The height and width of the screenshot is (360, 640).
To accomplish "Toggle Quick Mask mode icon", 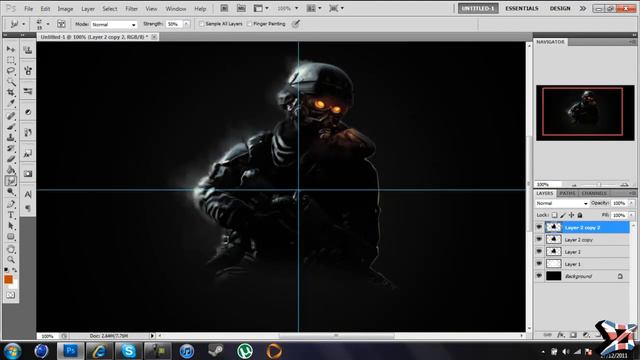I will point(11,295).
